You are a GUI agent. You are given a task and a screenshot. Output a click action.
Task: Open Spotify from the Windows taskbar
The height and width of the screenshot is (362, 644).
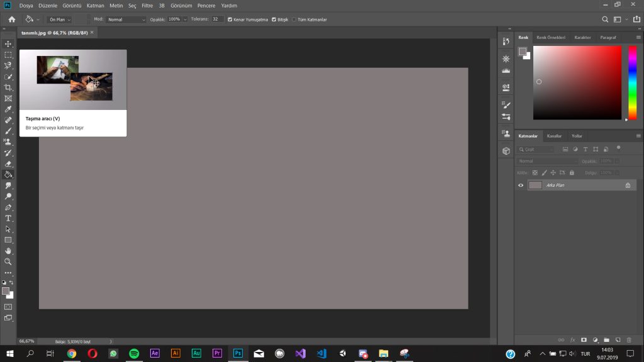coord(134,354)
